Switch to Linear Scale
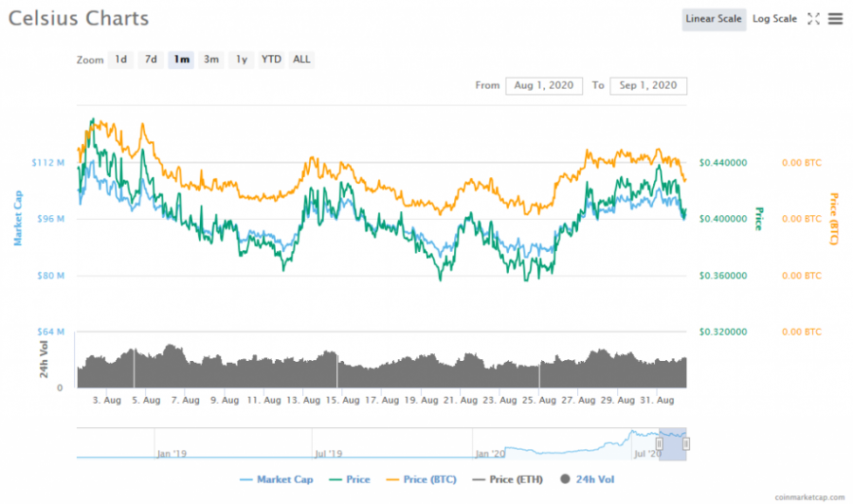The image size is (853, 504). (x=713, y=19)
